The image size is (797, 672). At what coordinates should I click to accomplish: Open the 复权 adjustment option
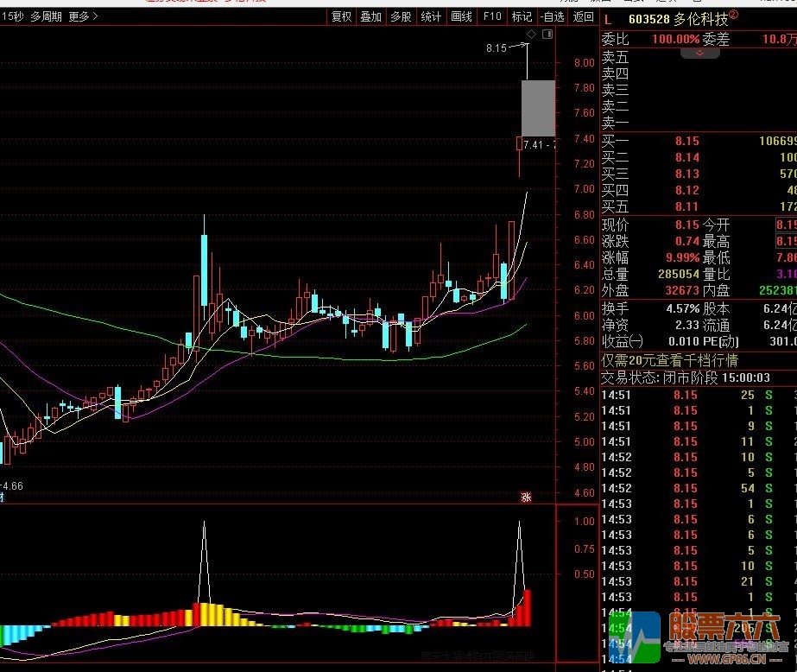pyautogui.click(x=341, y=16)
